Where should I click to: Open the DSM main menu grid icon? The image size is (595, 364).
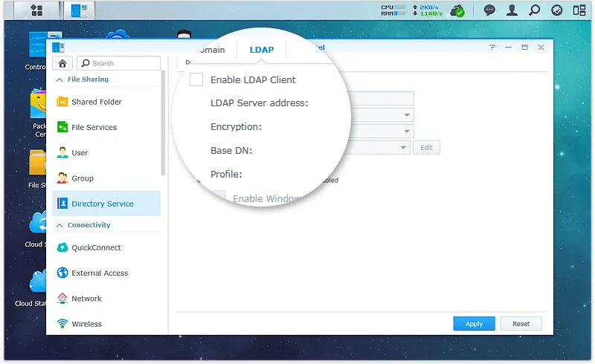pos(36,10)
